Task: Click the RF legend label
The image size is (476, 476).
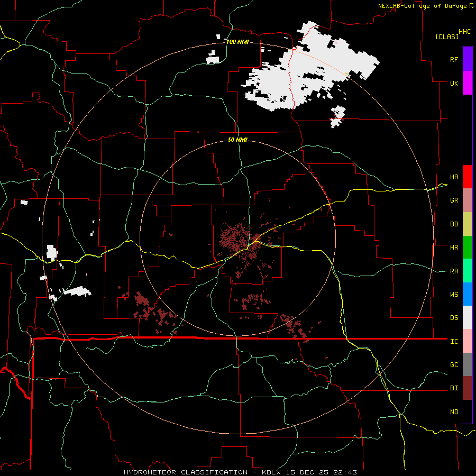Action: pos(454,59)
